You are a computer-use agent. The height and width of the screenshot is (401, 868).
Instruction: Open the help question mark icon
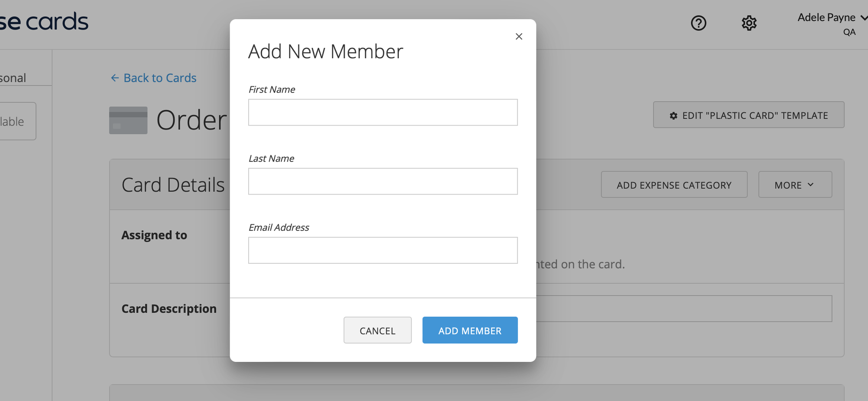click(x=698, y=23)
